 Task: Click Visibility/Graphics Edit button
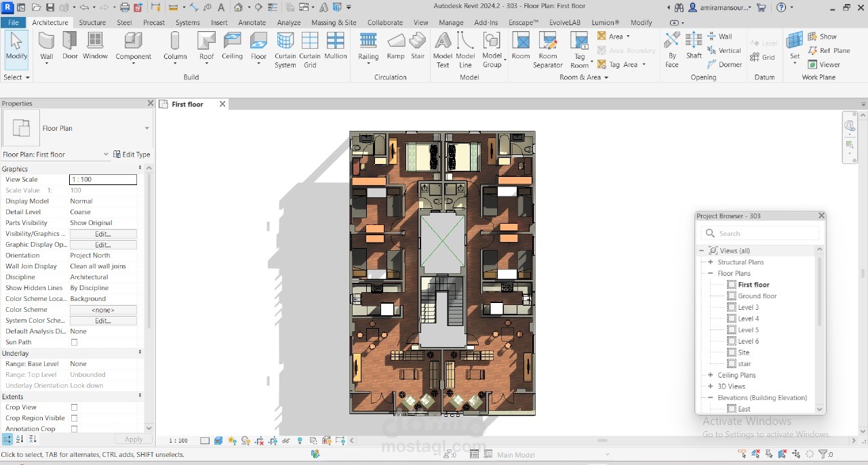tap(103, 234)
